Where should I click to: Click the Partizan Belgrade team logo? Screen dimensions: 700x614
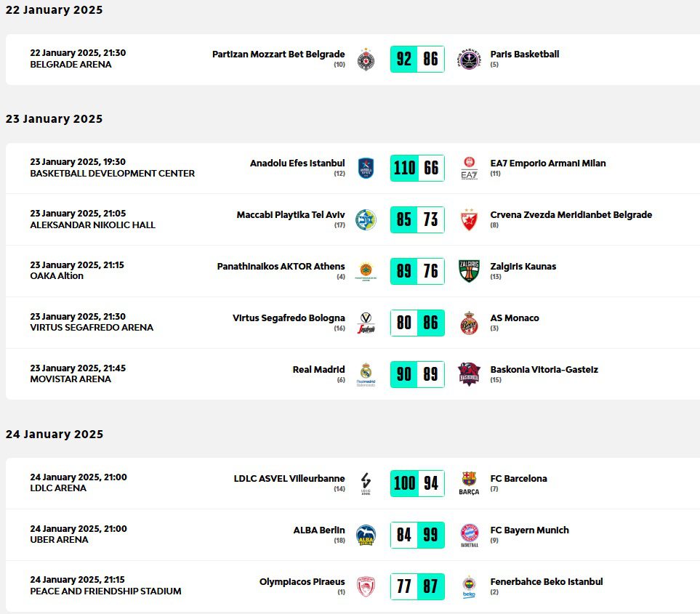coord(366,59)
